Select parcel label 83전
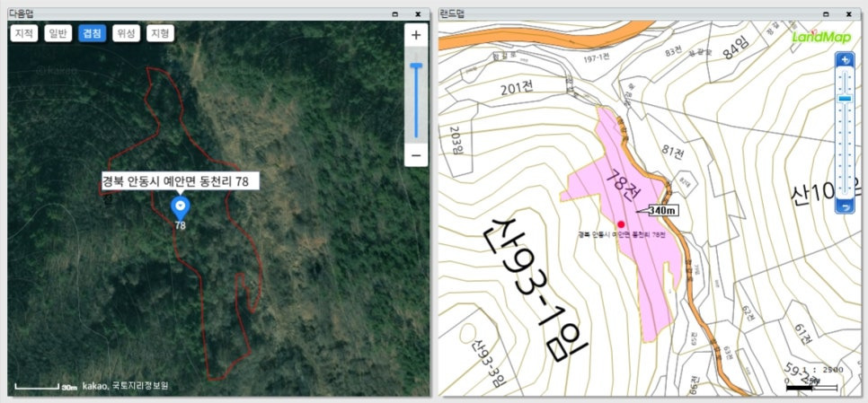This screenshot has width=868, height=403. pos(674,51)
